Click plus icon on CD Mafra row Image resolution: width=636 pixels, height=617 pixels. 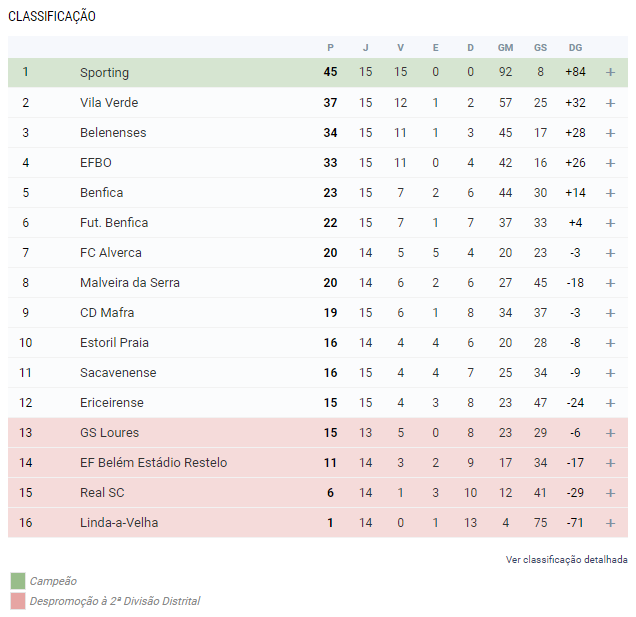click(x=610, y=313)
